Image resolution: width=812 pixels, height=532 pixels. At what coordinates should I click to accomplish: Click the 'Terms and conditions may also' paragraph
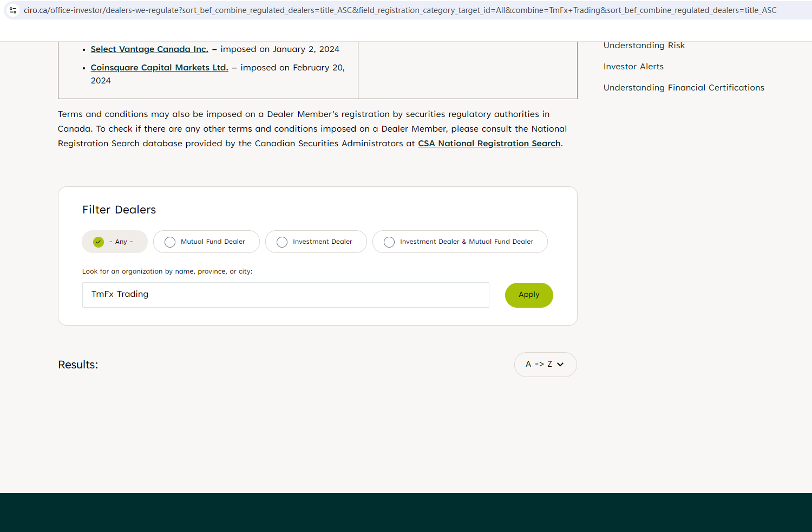312,129
